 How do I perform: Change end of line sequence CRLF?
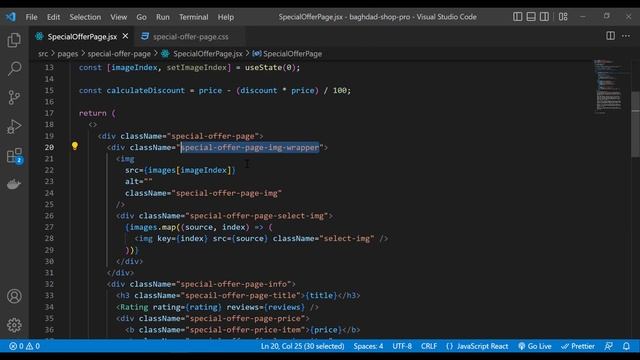[x=429, y=346]
